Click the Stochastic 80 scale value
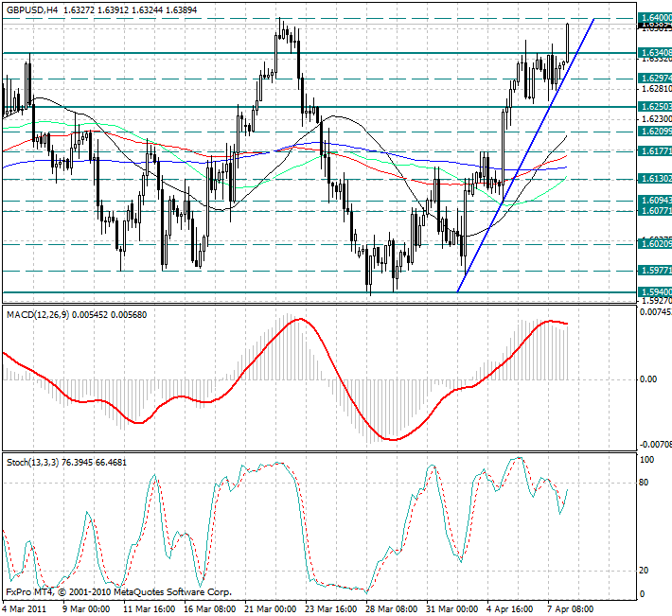This screenshot has width=672, height=616. pyautogui.click(x=644, y=483)
